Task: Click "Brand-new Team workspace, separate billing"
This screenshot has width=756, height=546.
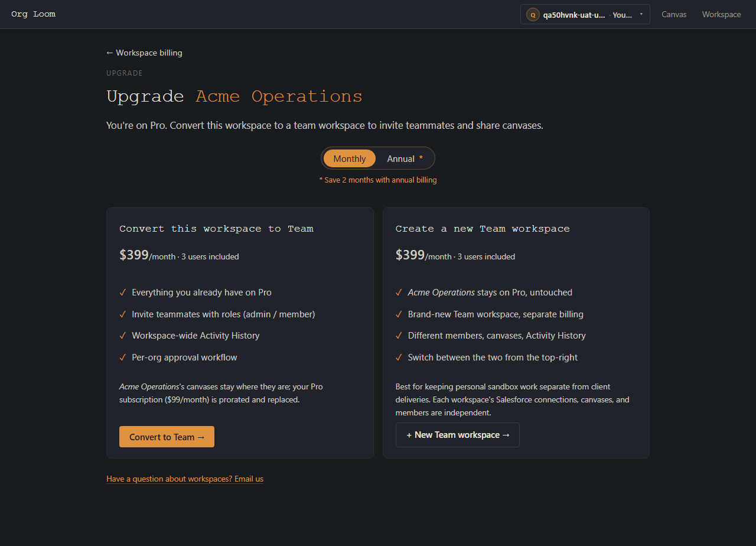Action: coord(496,314)
